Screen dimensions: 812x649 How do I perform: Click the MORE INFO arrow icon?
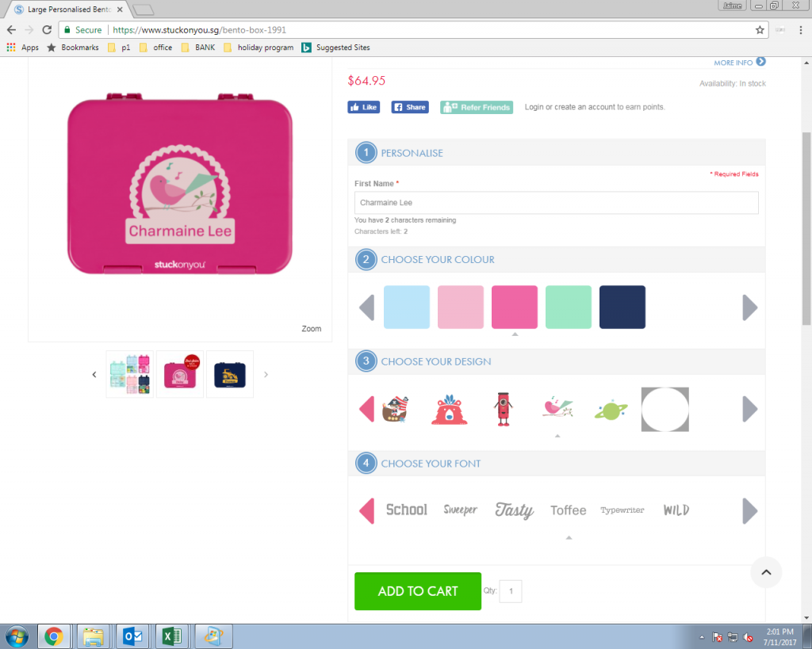760,62
